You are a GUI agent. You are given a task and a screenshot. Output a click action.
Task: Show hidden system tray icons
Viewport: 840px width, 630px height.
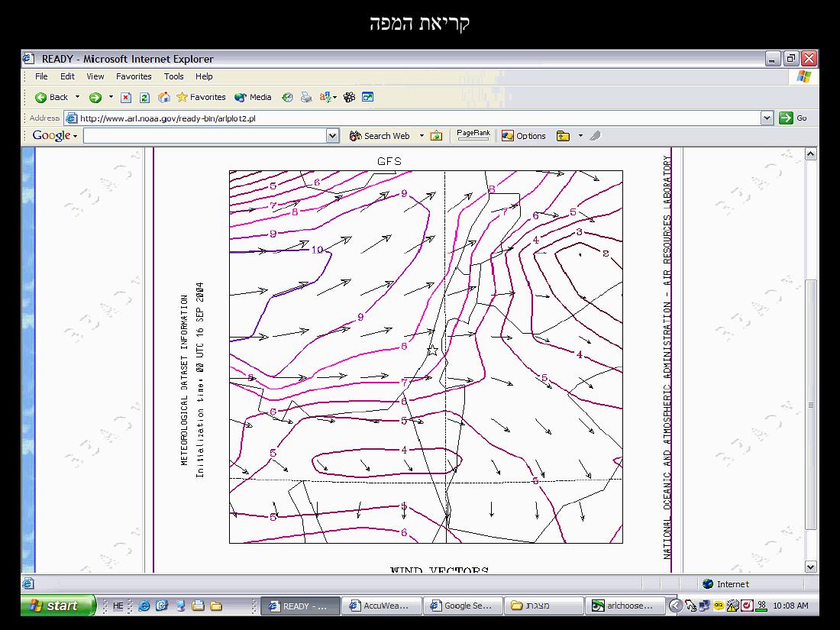[x=676, y=606]
